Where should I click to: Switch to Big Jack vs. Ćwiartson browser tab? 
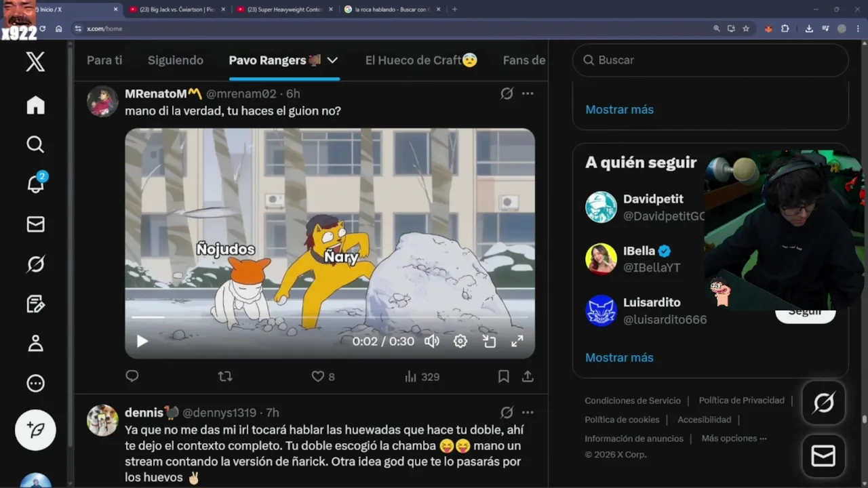tap(176, 9)
